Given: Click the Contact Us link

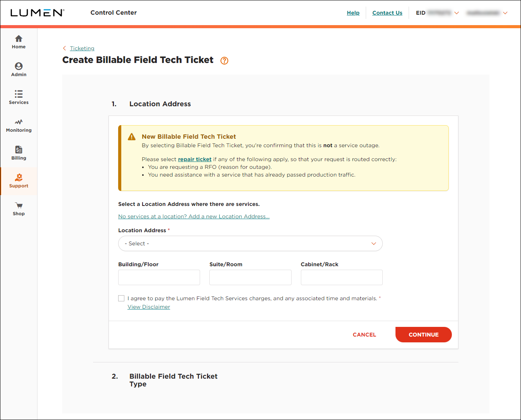Looking at the screenshot, I should pos(387,13).
